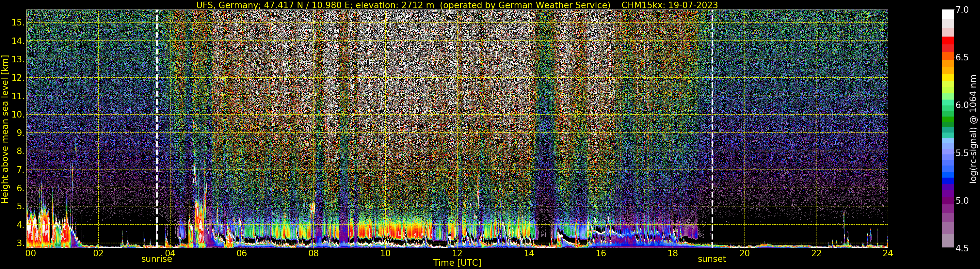980x269 pixels.
Task: Click the time axis tick '22'
Action: point(816,253)
